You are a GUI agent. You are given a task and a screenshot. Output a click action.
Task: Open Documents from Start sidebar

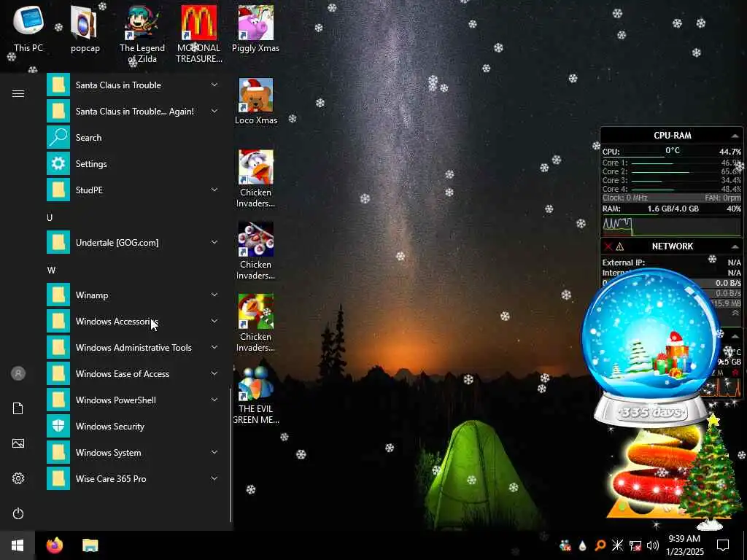[x=18, y=408]
